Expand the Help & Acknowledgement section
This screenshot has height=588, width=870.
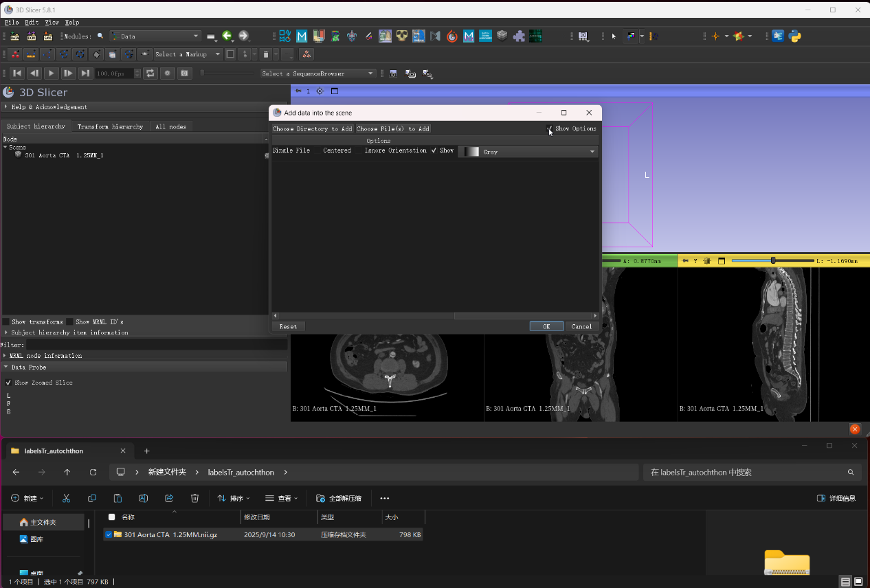point(49,107)
